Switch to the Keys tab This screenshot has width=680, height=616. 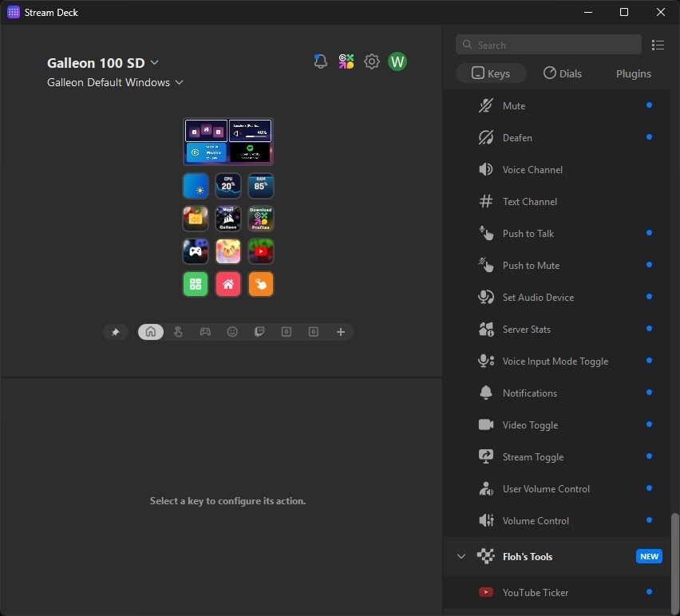click(491, 73)
